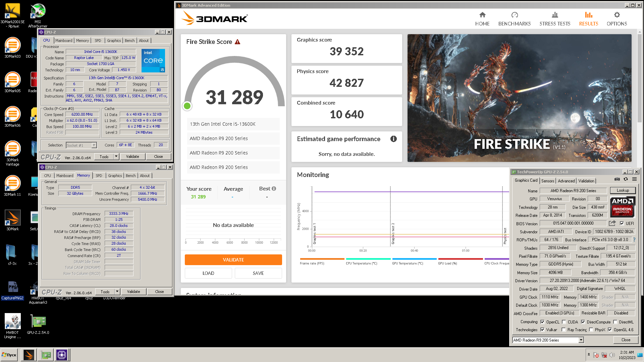Expand hidden system tray icons arrow
Viewport: 644px width, 362px height.
589,354
